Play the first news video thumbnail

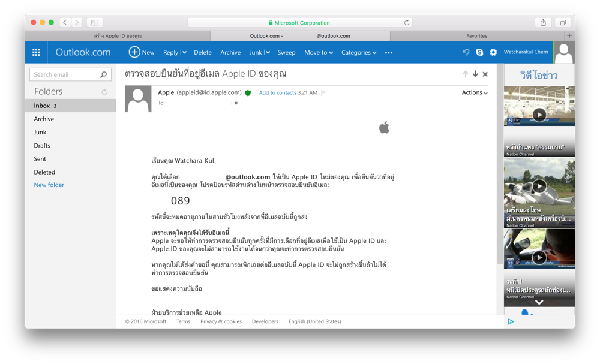539,114
